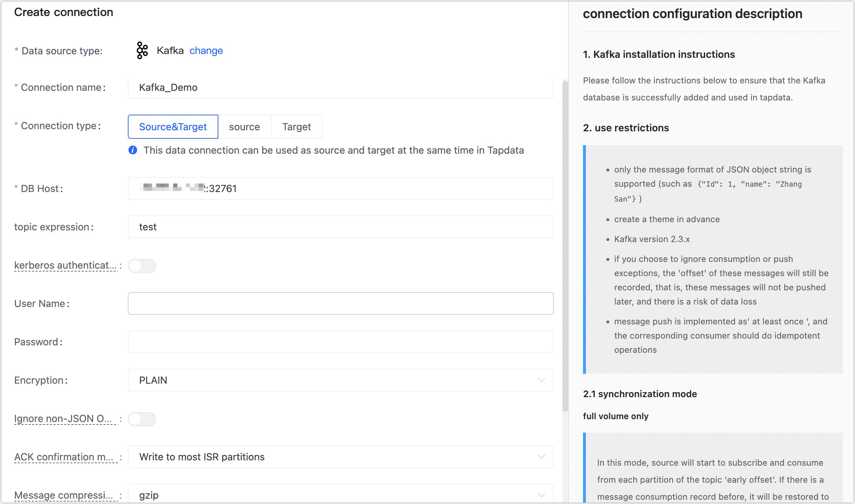Image resolution: width=855 pixels, height=504 pixels.
Task: Click the change data source link
Action: pos(206,51)
